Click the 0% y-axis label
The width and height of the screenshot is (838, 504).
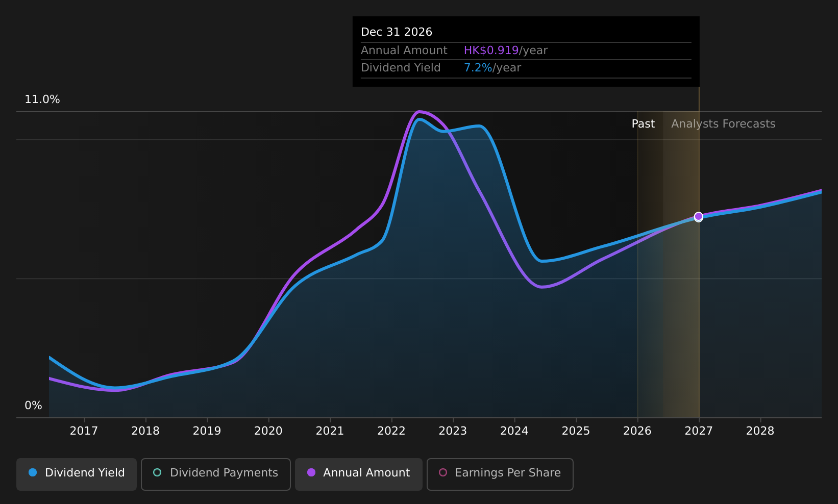[x=34, y=406]
